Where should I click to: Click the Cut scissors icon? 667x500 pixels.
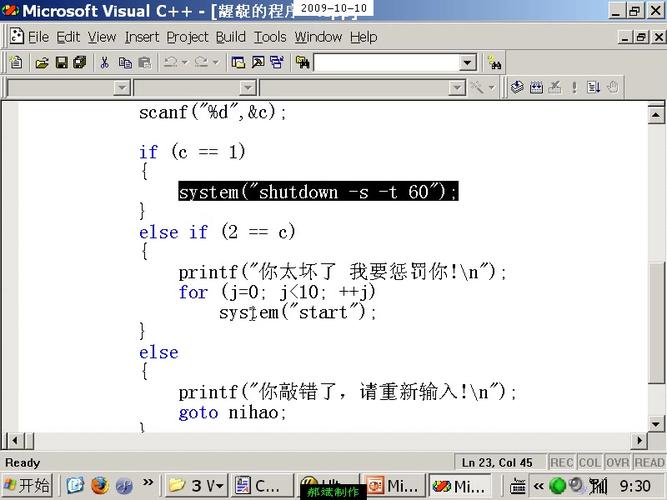(x=104, y=63)
